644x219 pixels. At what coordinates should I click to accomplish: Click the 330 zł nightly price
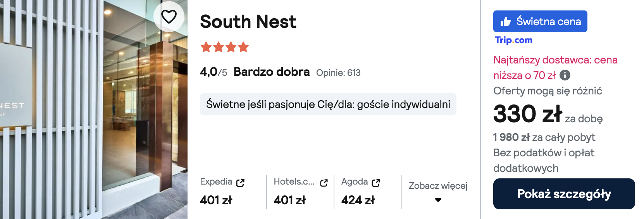coord(527,114)
